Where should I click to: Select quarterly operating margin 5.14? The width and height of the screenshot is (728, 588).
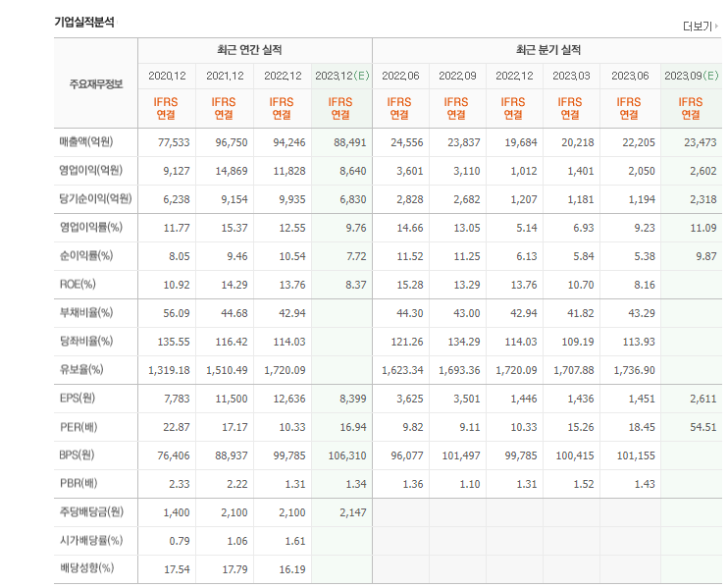(x=527, y=228)
